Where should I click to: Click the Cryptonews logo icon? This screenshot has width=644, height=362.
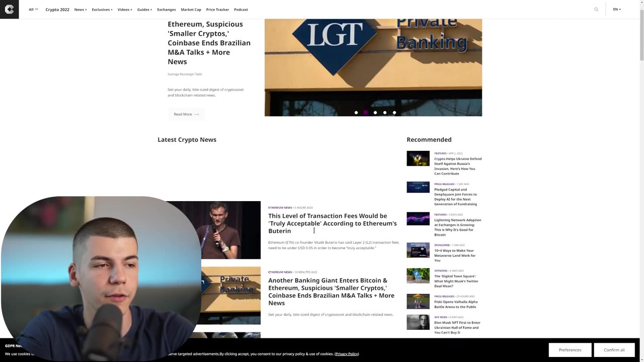[x=9, y=9]
